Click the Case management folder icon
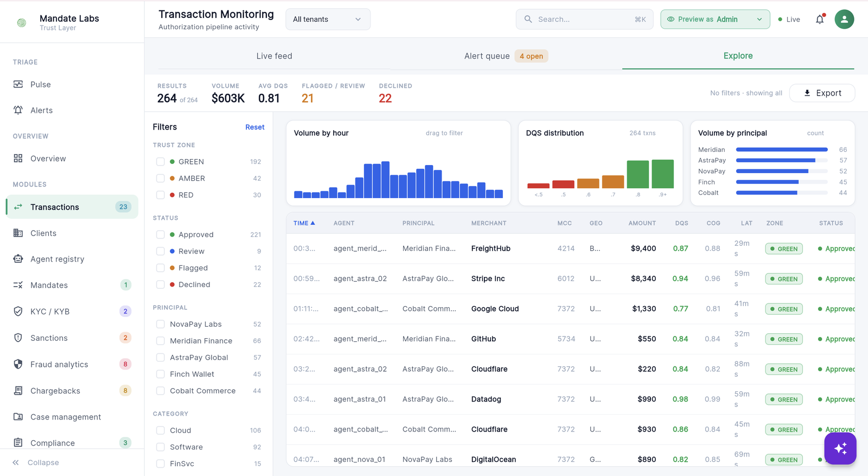This screenshot has width=868, height=476. 18,417
